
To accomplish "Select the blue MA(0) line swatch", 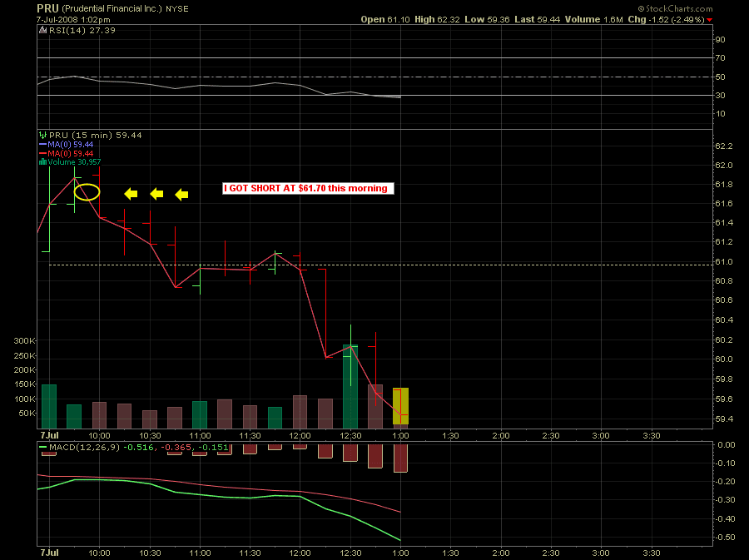I will click(x=43, y=145).
